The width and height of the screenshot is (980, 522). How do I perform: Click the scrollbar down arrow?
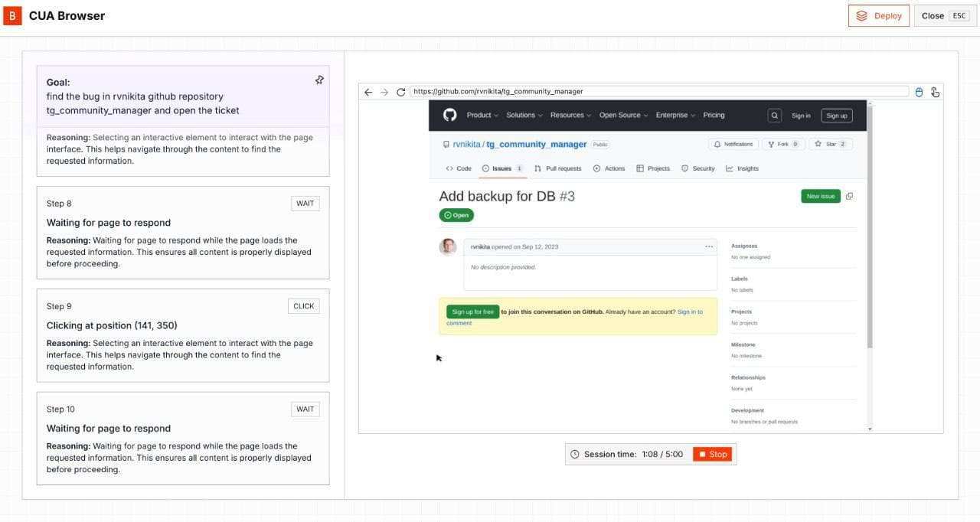point(869,429)
